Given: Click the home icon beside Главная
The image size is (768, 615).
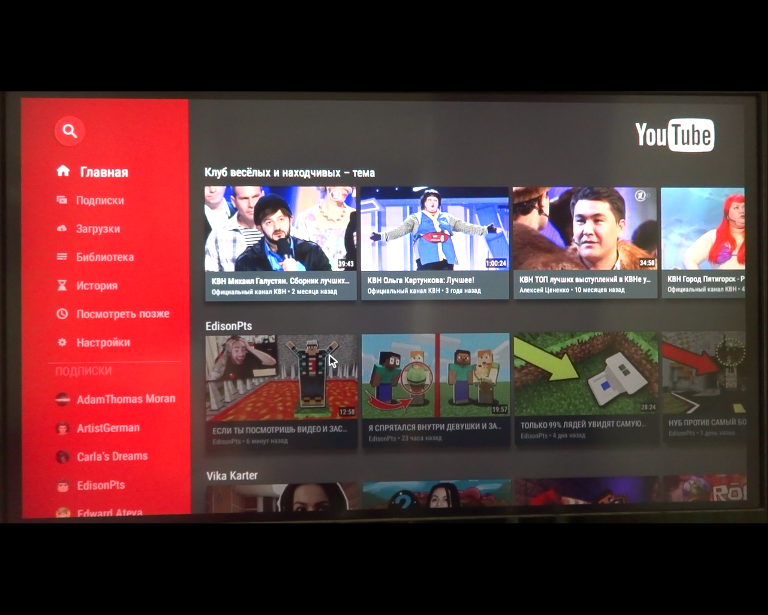Looking at the screenshot, I should 63,171.
